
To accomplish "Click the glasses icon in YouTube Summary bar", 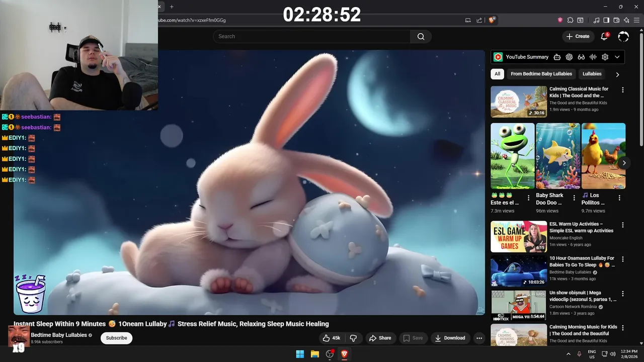I will [581, 57].
